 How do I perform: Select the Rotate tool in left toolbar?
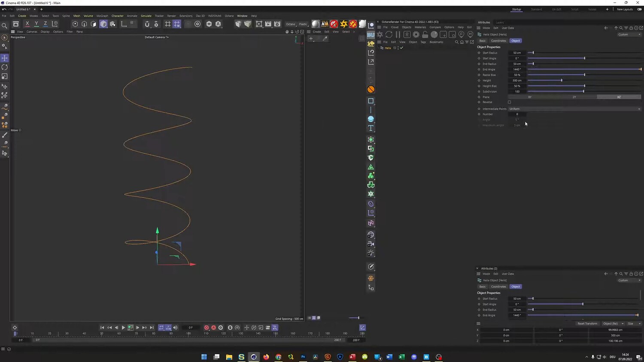point(5,67)
